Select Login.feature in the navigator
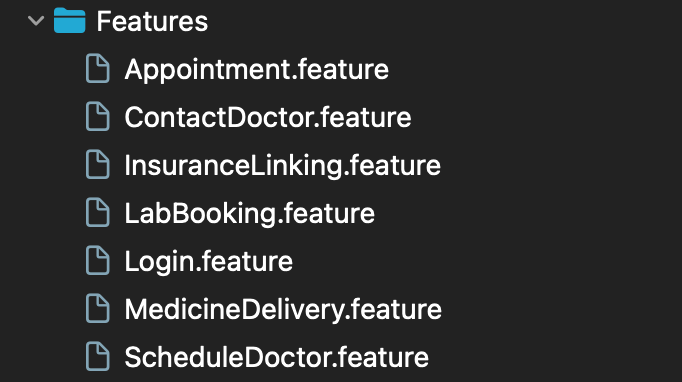 tap(208, 262)
